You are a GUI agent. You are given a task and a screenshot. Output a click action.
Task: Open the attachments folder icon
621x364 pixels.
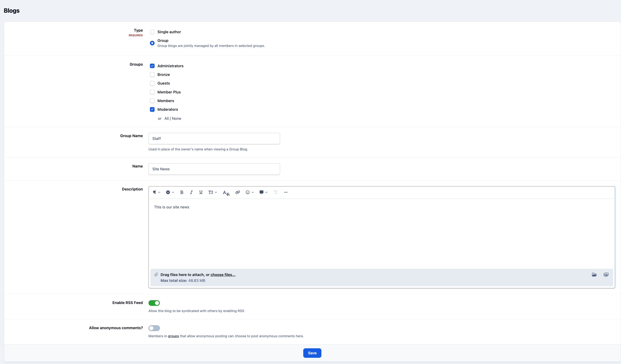tap(594, 275)
